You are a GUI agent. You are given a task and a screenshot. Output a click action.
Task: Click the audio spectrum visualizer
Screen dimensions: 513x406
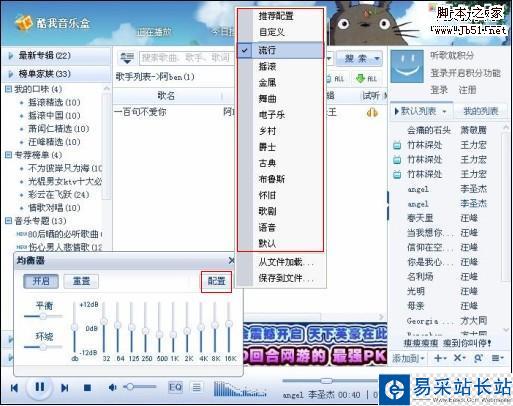[x=239, y=389]
